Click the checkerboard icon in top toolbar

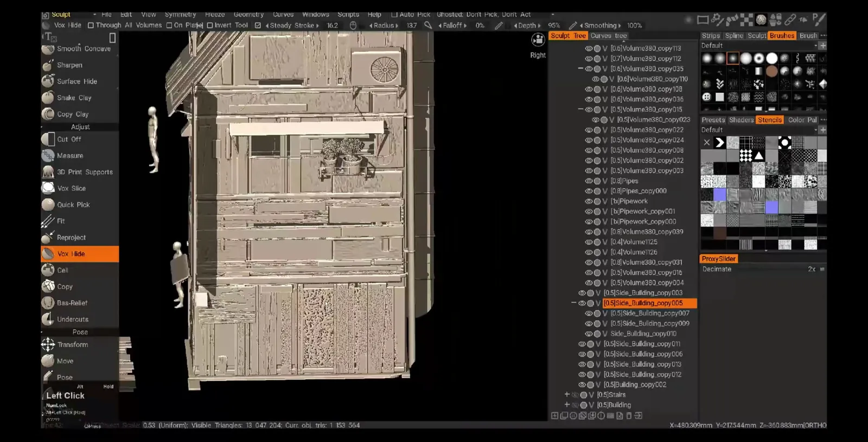(x=747, y=20)
